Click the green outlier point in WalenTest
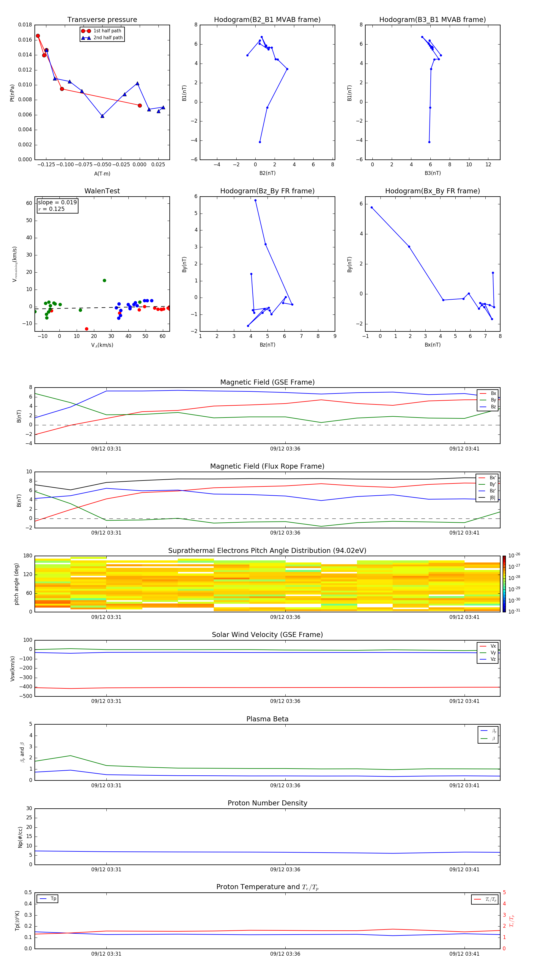Image resolution: width=535 pixels, height=980 pixels. coord(104,280)
